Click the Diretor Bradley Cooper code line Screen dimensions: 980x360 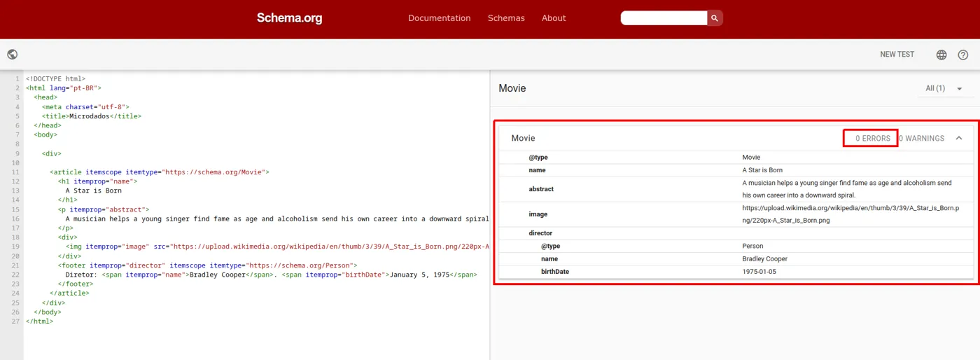coord(271,275)
